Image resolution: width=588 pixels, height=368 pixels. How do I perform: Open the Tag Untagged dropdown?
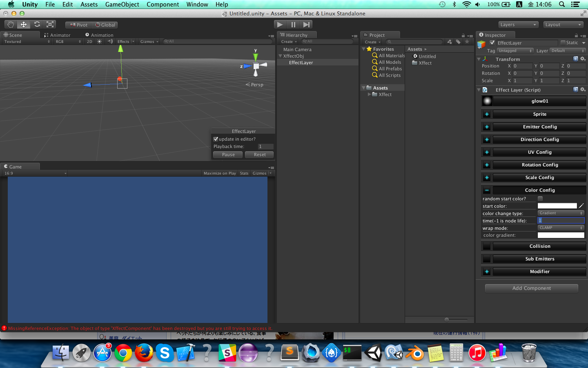pos(515,51)
